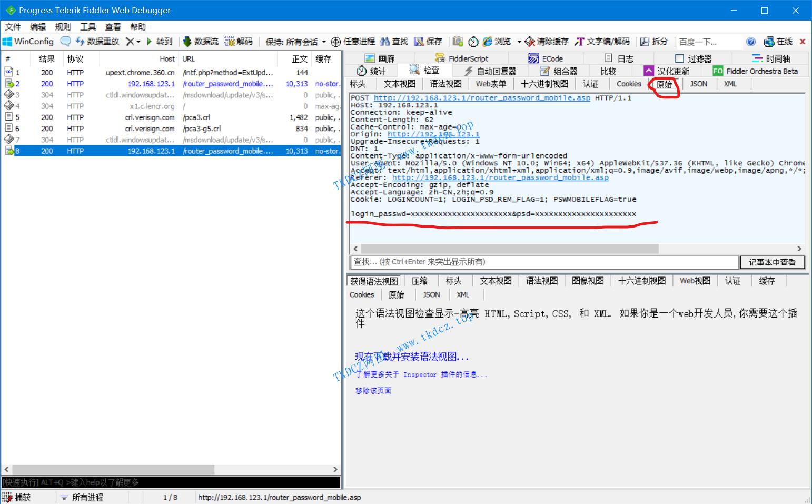812x504 pixels.
Task: Click the Replay (数据重放) button
Action: [x=97, y=42]
